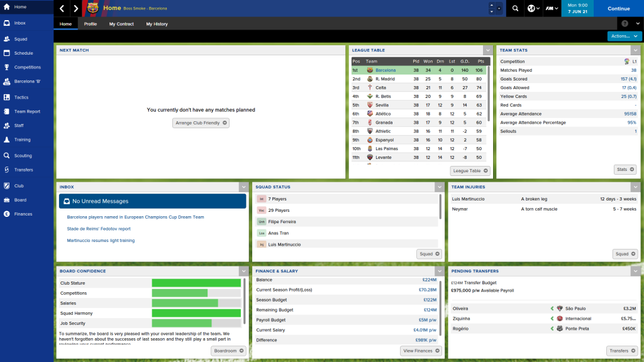Select Oliveira transfer to São Paulo
The image size is (644, 362).
point(544,308)
